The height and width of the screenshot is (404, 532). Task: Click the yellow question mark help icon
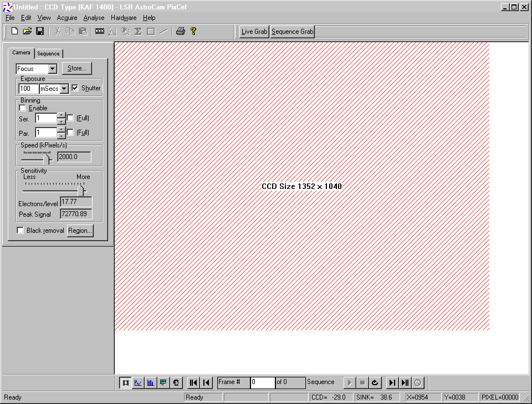click(x=193, y=32)
